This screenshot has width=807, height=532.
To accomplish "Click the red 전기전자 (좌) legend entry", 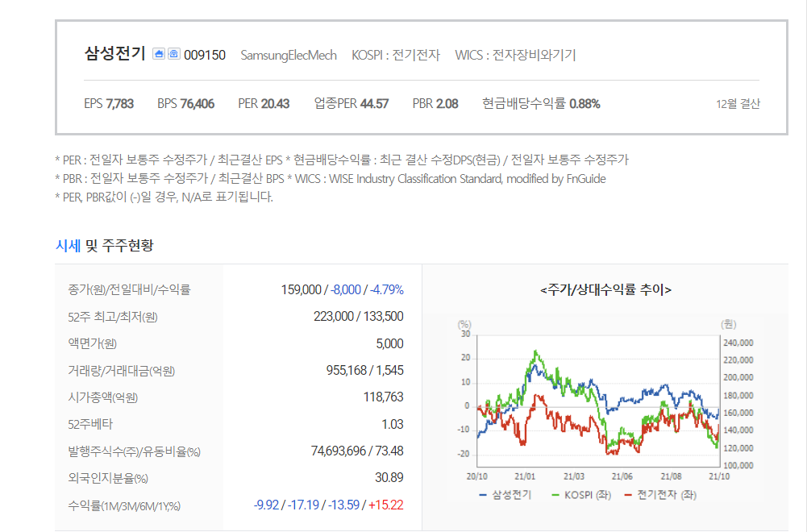I will pyautogui.click(x=660, y=495).
